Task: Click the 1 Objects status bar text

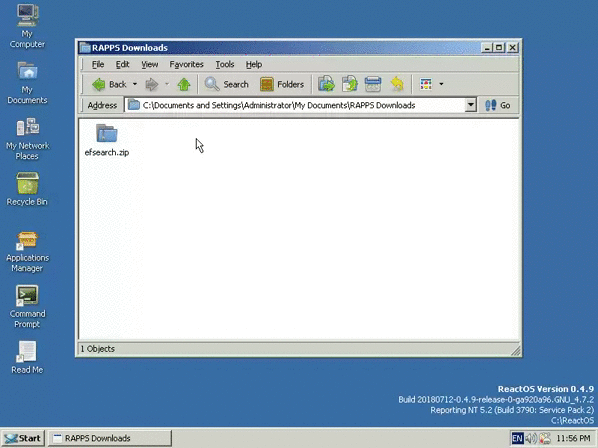Action: coord(98,349)
